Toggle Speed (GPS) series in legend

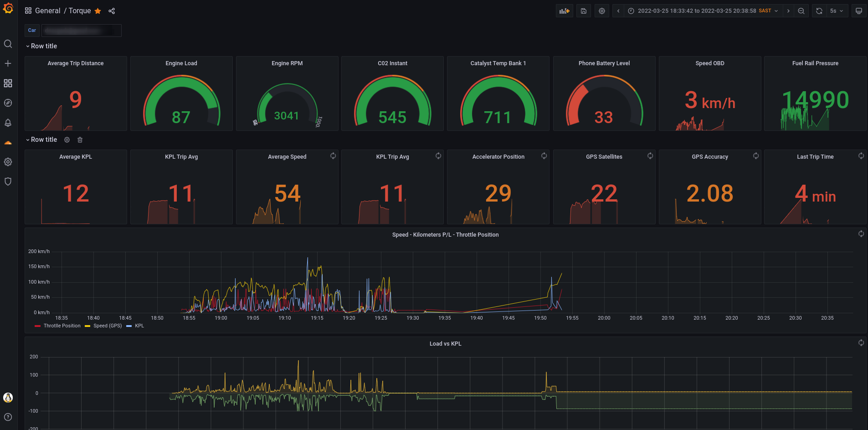107,326
